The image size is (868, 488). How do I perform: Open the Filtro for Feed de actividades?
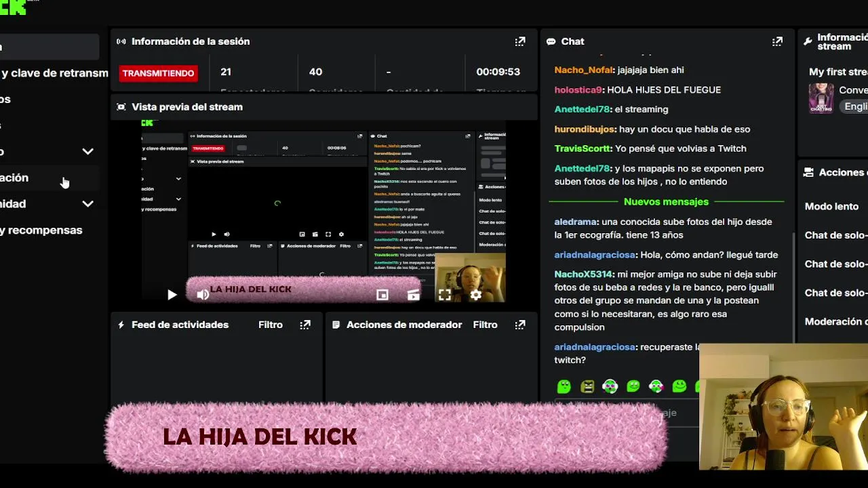(271, 325)
